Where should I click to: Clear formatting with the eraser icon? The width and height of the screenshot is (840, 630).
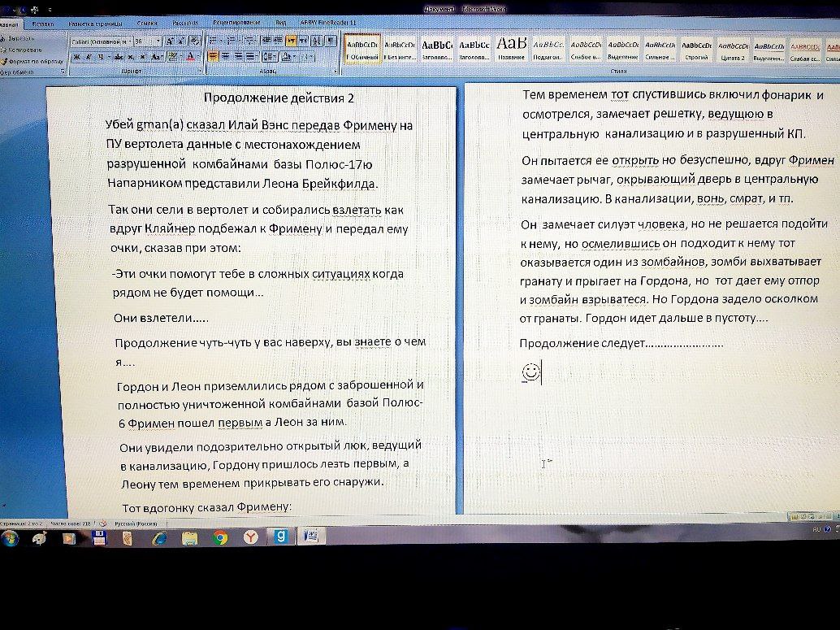195,41
